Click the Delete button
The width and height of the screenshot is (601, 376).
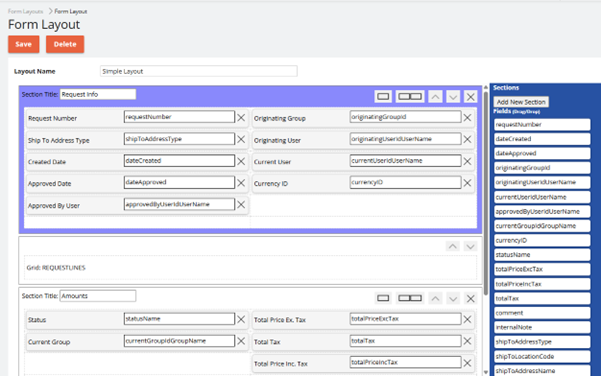[x=65, y=44]
